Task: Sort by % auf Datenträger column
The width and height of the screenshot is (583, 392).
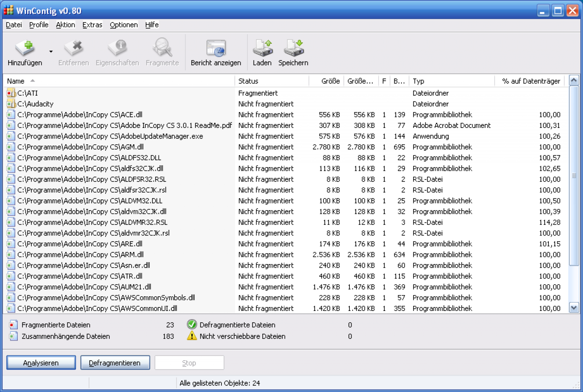Action: [530, 81]
